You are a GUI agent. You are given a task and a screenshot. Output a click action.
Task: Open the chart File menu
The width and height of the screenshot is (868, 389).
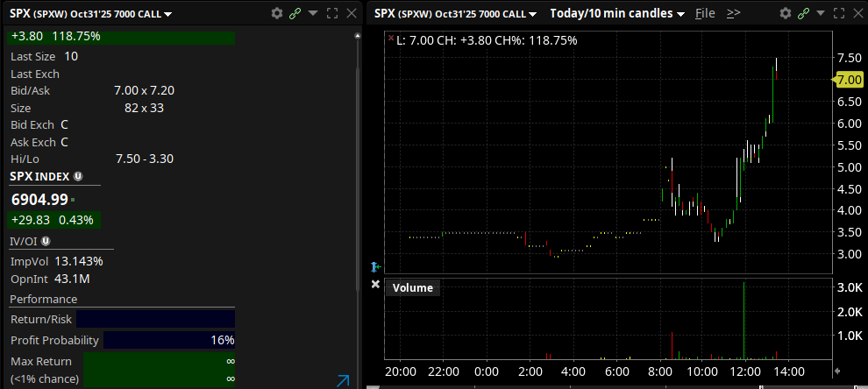(705, 13)
